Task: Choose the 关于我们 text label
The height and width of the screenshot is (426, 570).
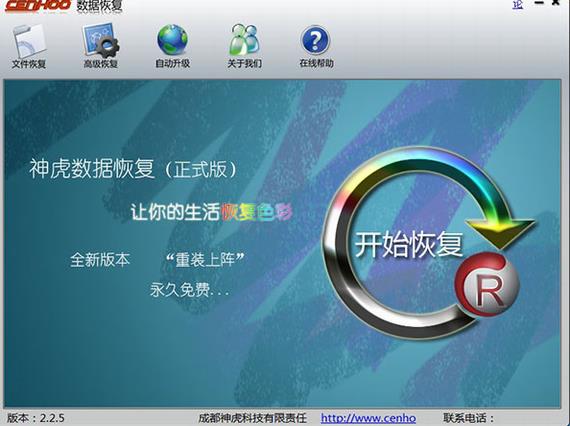Action: pos(244,64)
